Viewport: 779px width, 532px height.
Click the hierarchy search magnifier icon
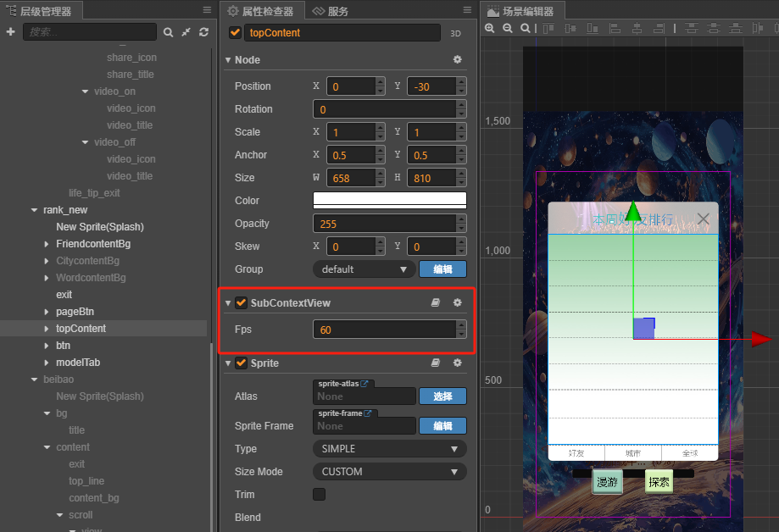pyautogui.click(x=169, y=32)
